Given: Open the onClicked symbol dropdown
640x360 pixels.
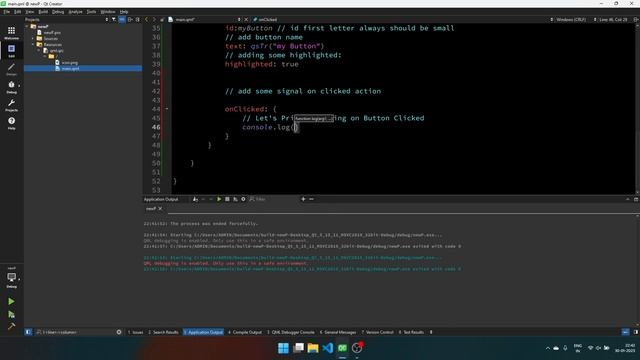Looking at the screenshot, I should click(x=268, y=20).
